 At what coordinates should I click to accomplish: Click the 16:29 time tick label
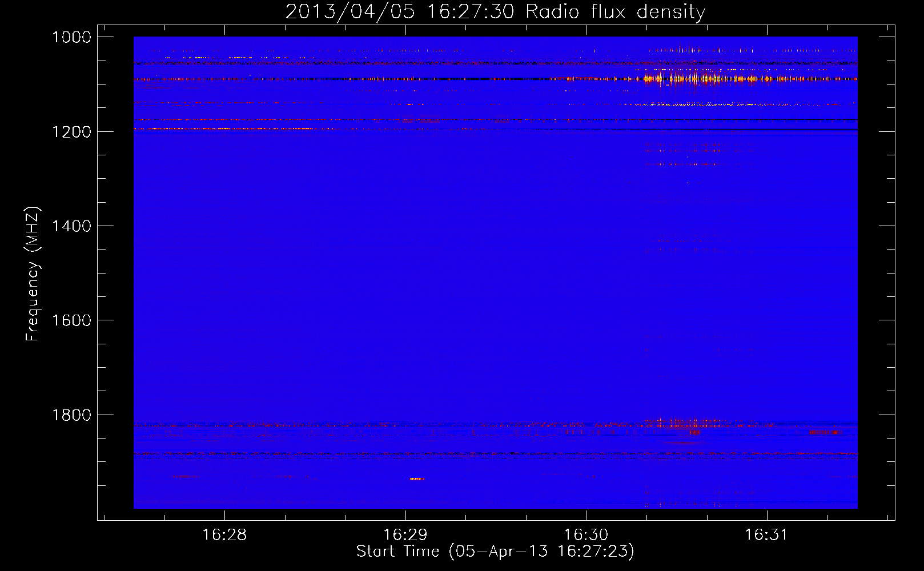pyautogui.click(x=405, y=534)
